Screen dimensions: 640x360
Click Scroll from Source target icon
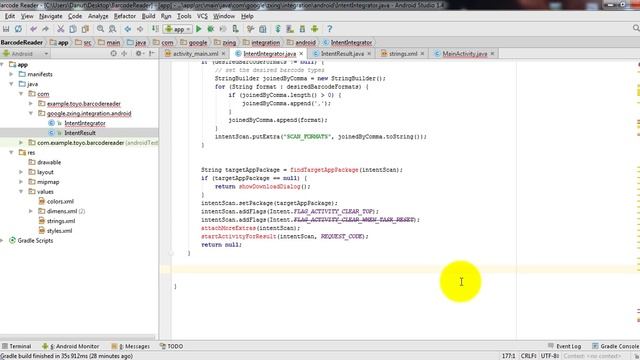[x=113, y=53]
